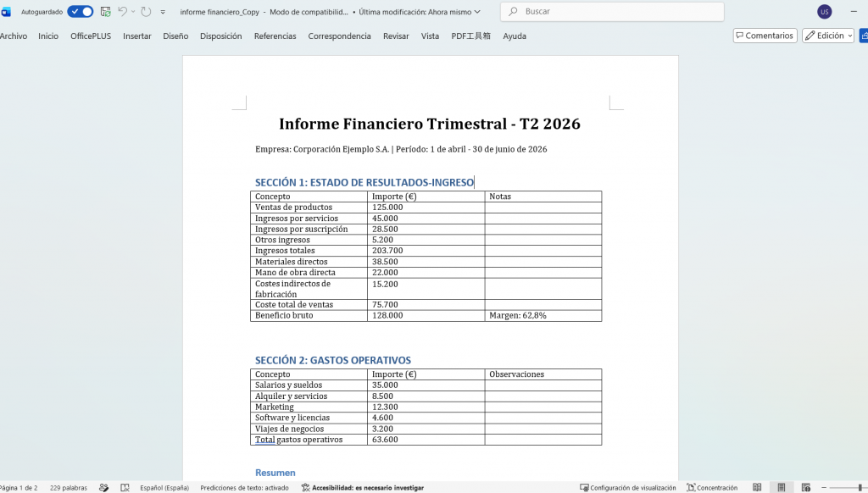Click the document title heading
868x493 pixels.
tap(430, 124)
